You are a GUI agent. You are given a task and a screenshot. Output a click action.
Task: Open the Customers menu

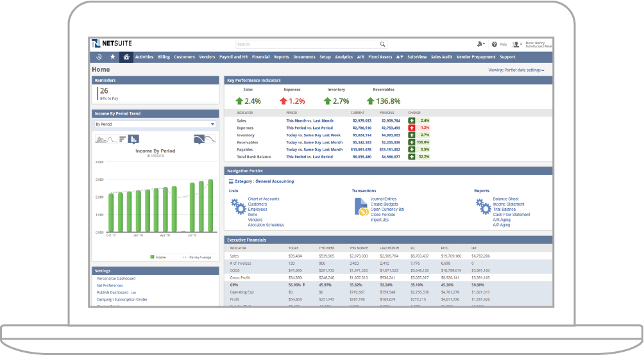tap(184, 57)
